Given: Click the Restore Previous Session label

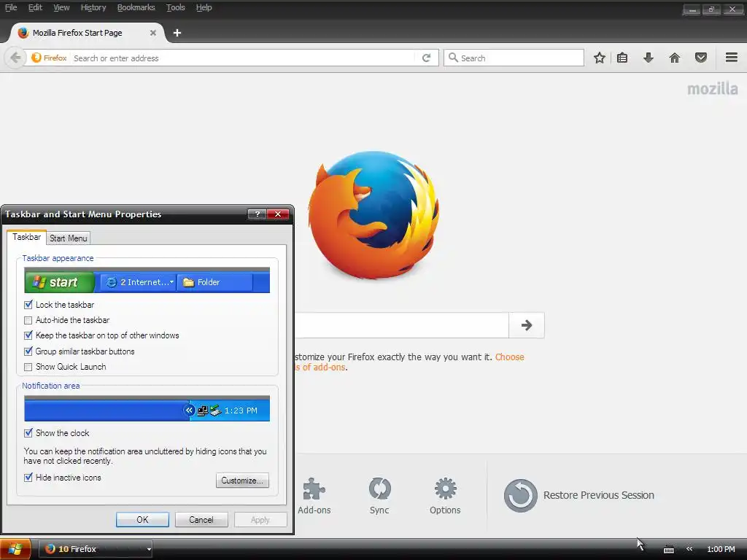Looking at the screenshot, I should (x=598, y=495).
